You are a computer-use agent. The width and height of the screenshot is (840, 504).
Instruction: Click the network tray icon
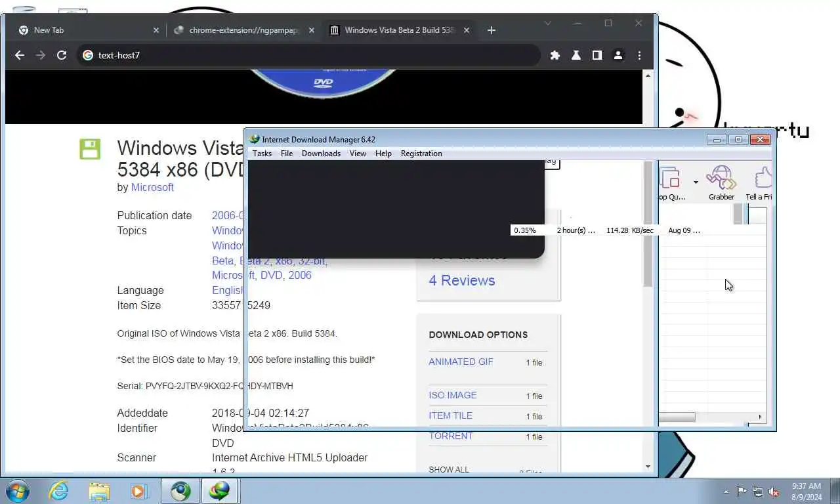click(x=758, y=492)
